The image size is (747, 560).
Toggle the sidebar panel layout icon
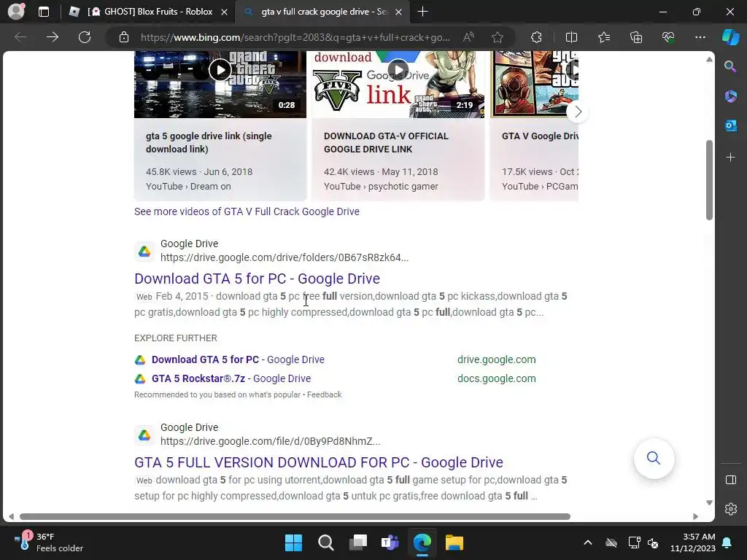pyautogui.click(x=730, y=480)
